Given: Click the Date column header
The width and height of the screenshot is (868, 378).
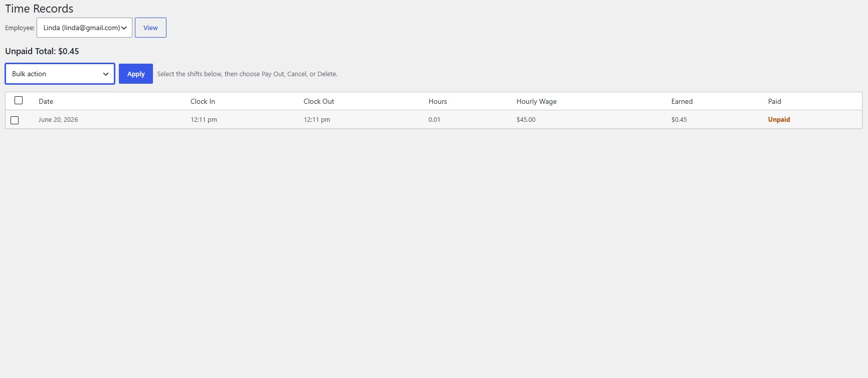Looking at the screenshot, I should point(46,101).
